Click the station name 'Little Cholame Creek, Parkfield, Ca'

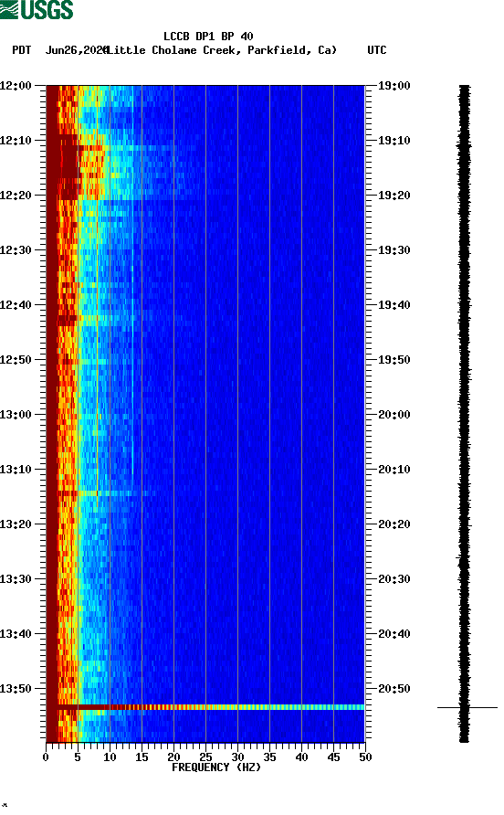click(223, 50)
